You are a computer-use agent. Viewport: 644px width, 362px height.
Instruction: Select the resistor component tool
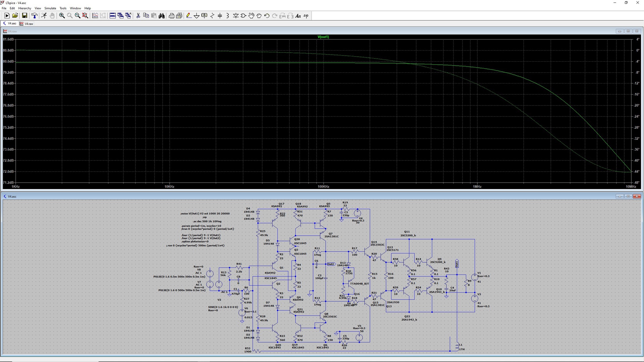click(x=212, y=16)
